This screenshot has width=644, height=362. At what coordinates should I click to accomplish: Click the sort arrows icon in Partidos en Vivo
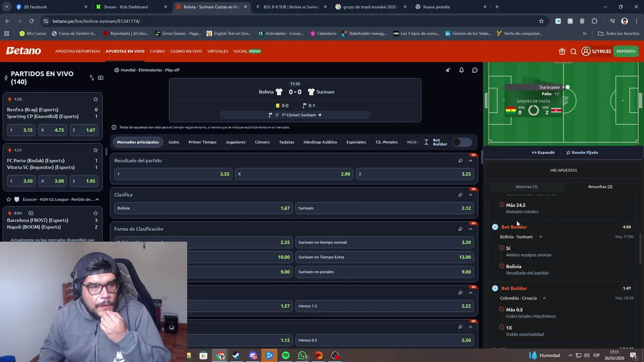[92, 77]
